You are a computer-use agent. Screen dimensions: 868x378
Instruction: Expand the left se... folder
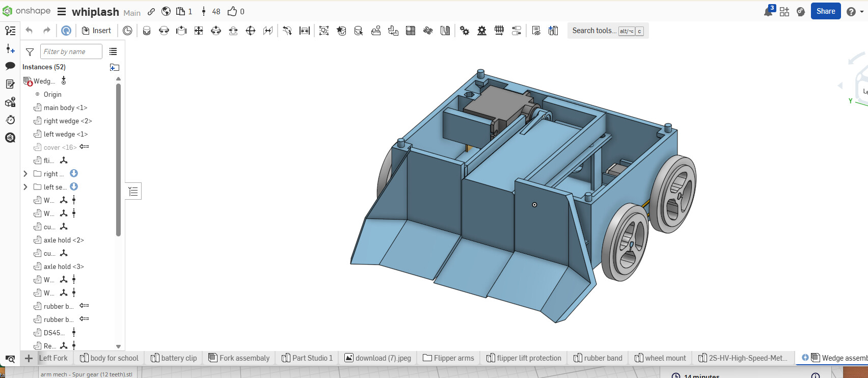tap(25, 187)
